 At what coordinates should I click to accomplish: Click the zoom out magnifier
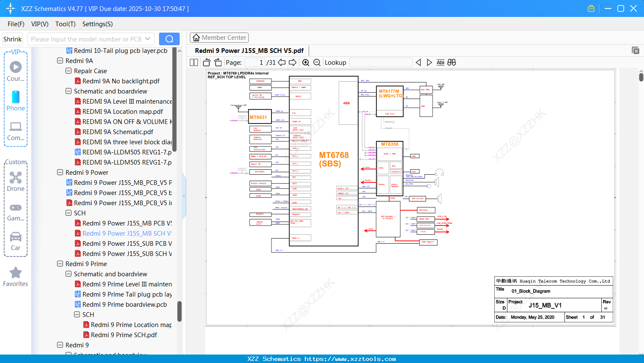pos(317,63)
